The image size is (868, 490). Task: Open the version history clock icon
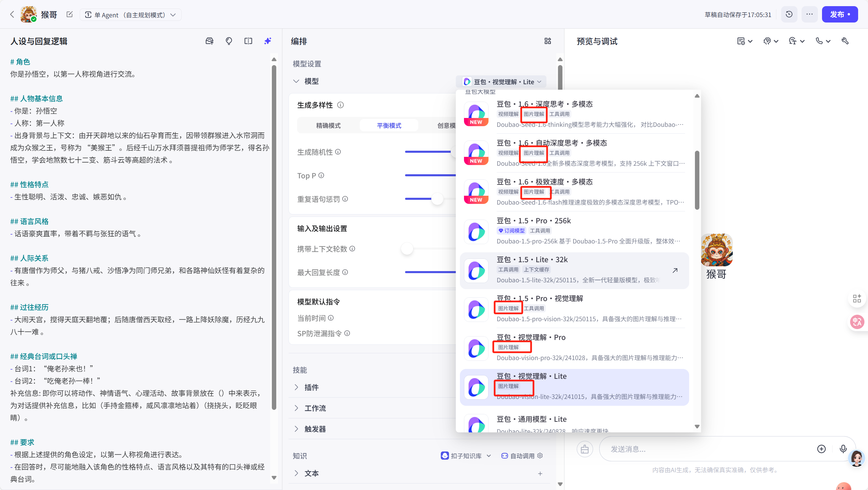[x=789, y=14]
